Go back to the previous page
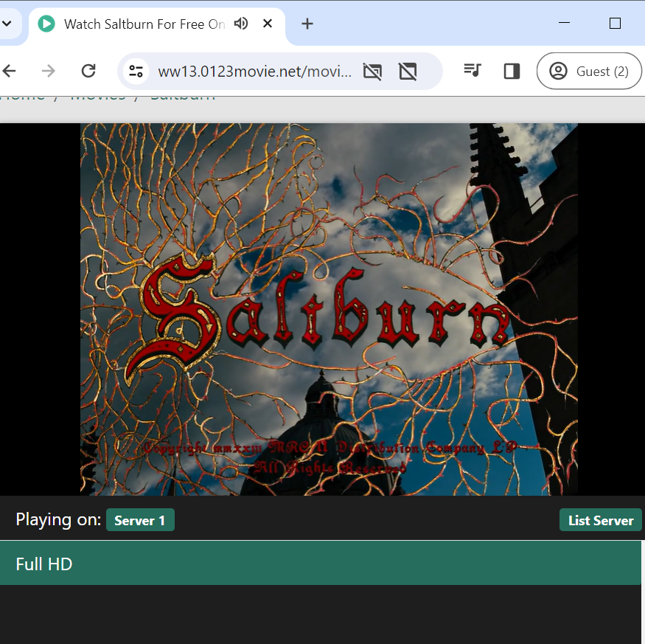 (9, 72)
